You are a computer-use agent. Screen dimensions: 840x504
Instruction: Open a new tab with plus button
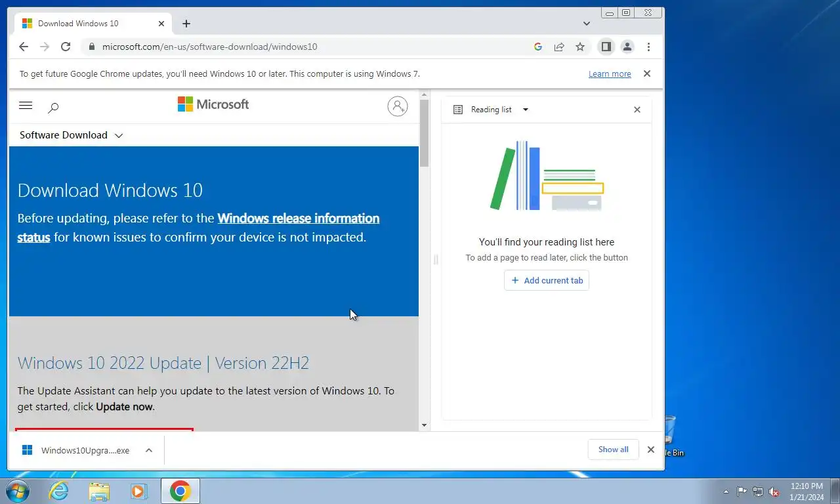tap(186, 24)
